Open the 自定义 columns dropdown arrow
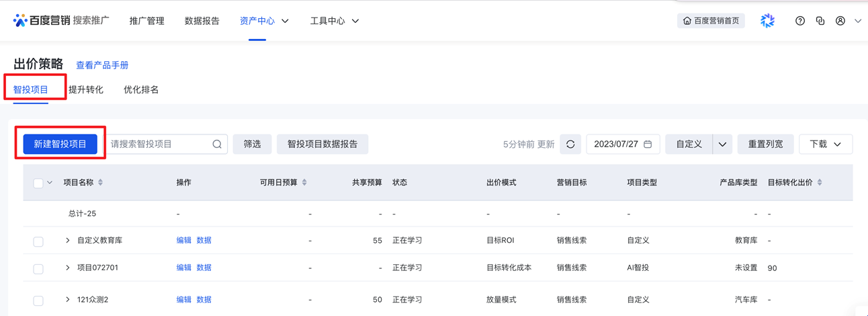 pyautogui.click(x=722, y=144)
